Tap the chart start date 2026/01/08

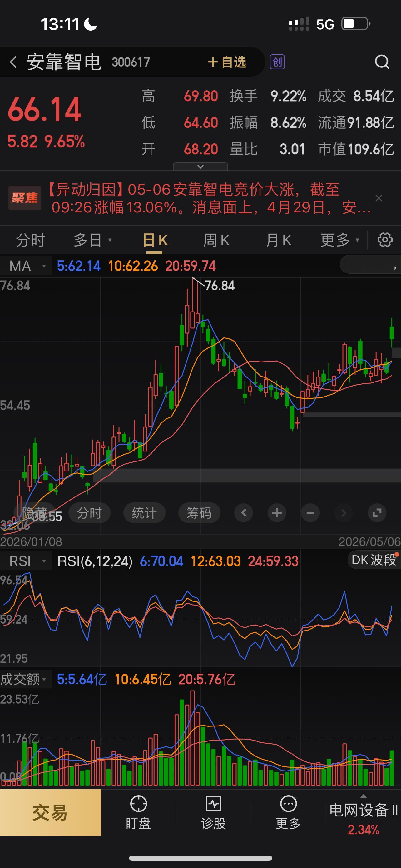coord(31,542)
